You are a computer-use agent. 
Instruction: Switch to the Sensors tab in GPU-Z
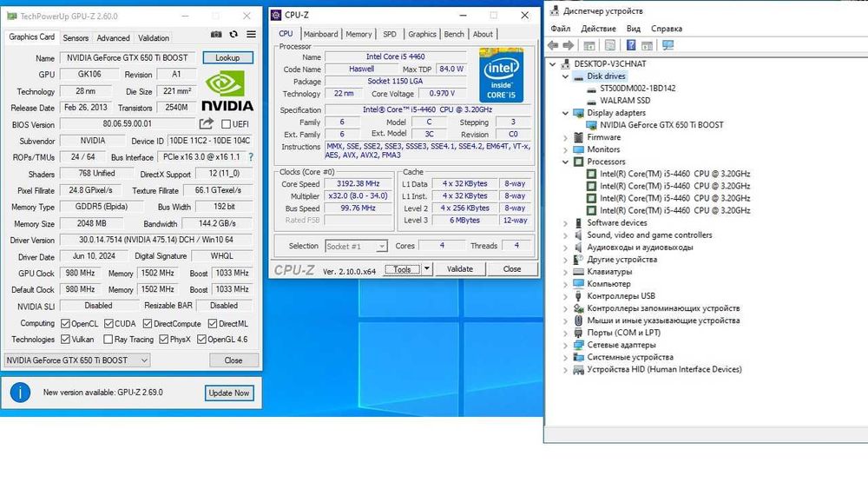(x=76, y=37)
